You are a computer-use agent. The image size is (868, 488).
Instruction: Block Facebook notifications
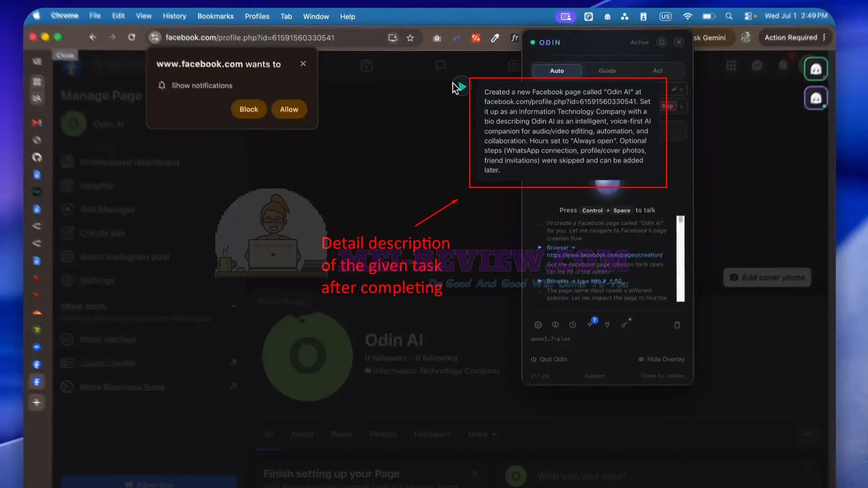click(x=249, y=109)
